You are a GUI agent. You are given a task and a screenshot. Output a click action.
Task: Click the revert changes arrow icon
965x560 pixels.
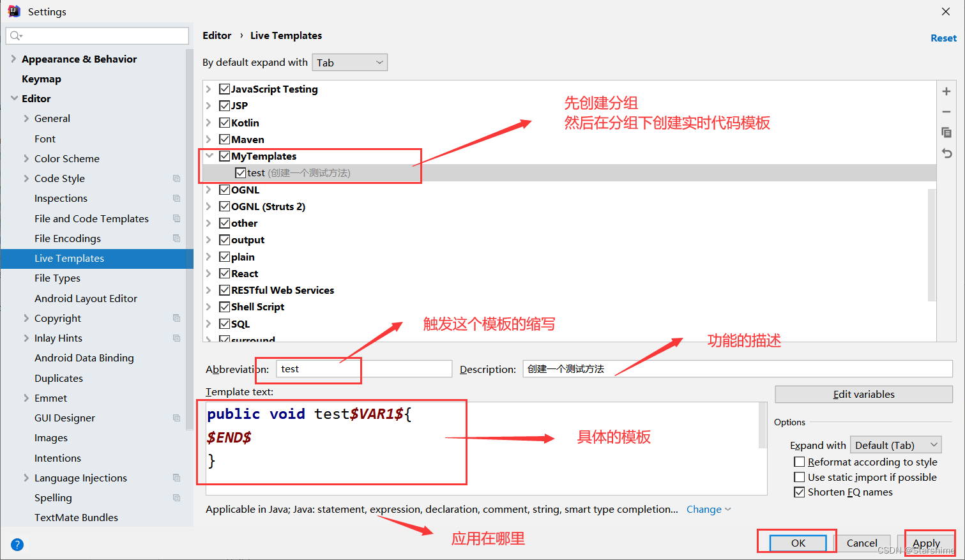pyautogui.click(x=946, y=153)
